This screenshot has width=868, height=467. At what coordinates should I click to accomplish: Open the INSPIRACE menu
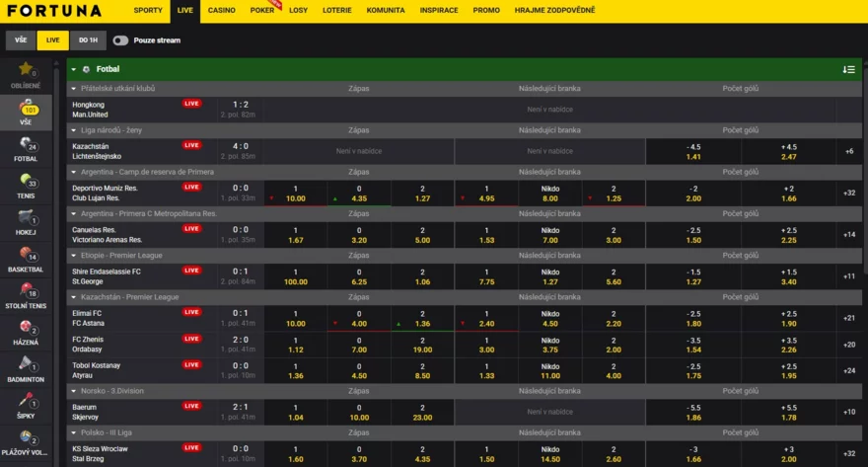pyautogui.click(x=439, y=11)
